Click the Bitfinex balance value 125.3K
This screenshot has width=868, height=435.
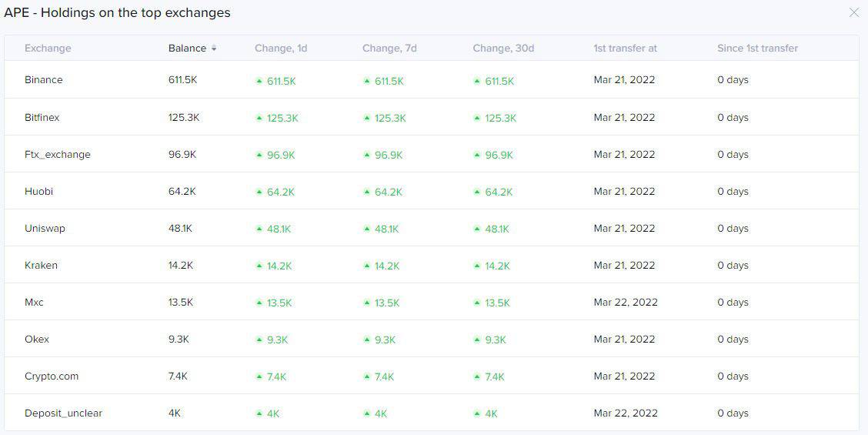pyautogui.click(x=184, y=118)
